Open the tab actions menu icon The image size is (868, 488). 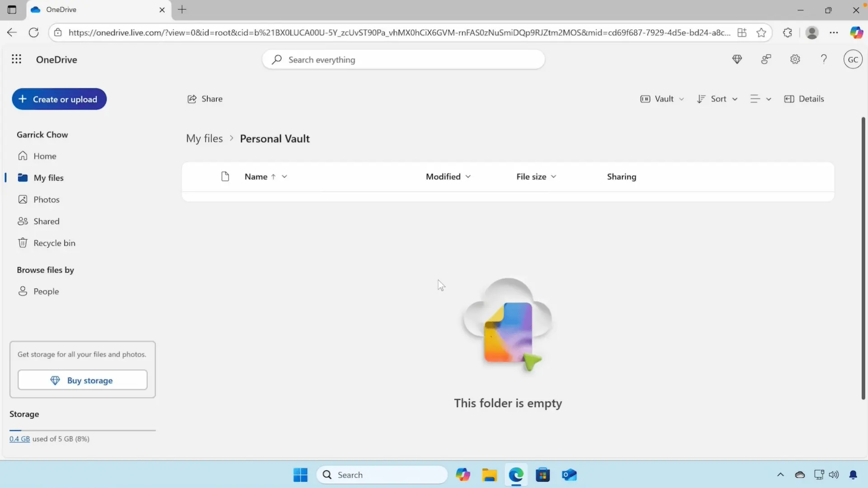click(12, 9)
